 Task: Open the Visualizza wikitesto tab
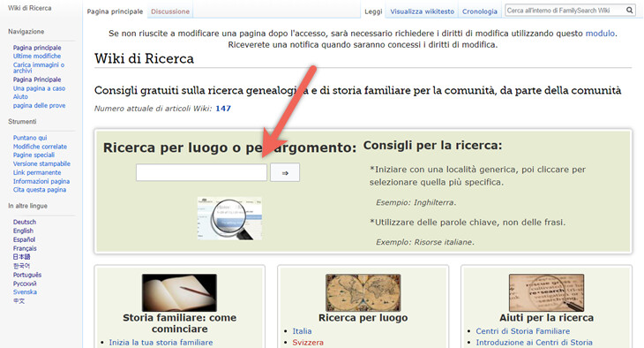[x=423, y=11]
